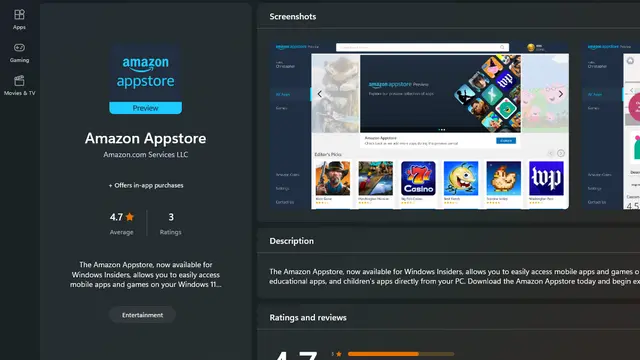This screenshot has height=360, width=640.
Task: Click the Amazon Appstore Preview logo
Action: click(145, 79)
